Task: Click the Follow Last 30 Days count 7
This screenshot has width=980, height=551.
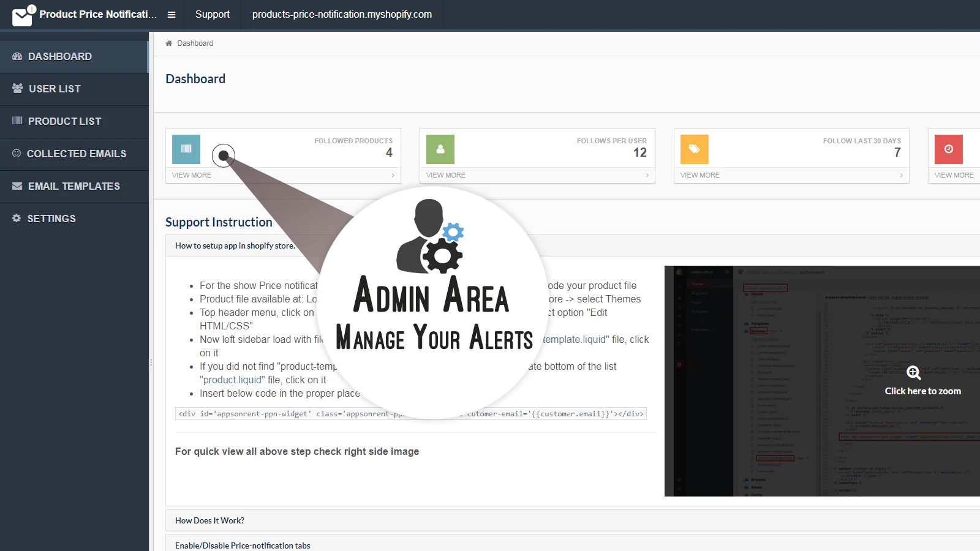Action: (x=897, y=152)
